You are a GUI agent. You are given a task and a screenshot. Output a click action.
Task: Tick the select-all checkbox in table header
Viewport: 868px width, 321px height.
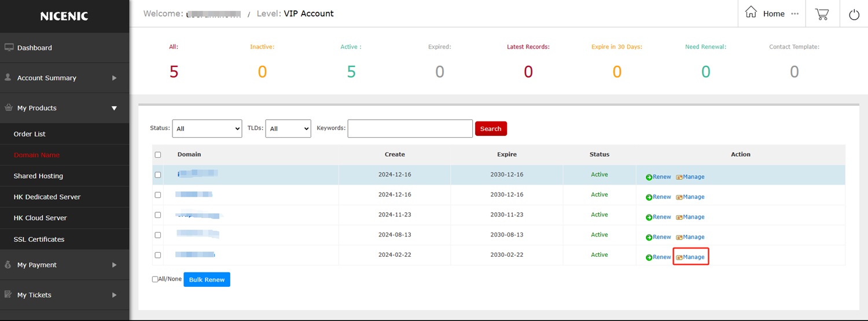[x=158, y=155]
